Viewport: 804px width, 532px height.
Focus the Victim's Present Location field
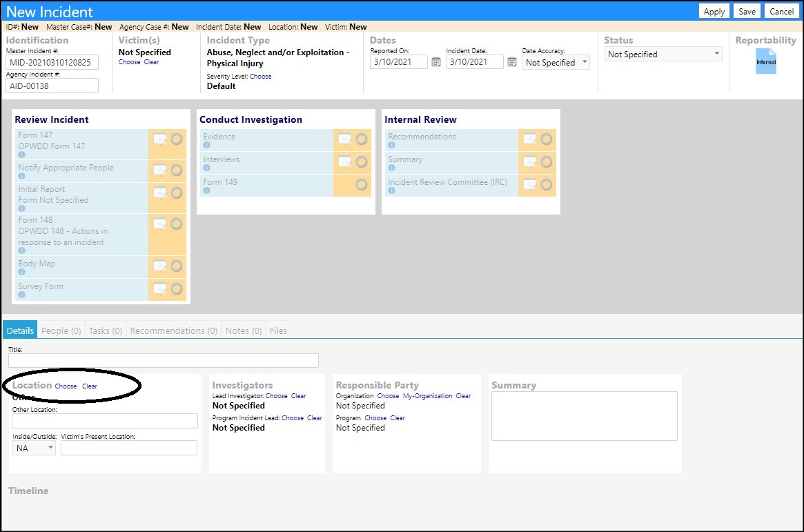[129, 448]
